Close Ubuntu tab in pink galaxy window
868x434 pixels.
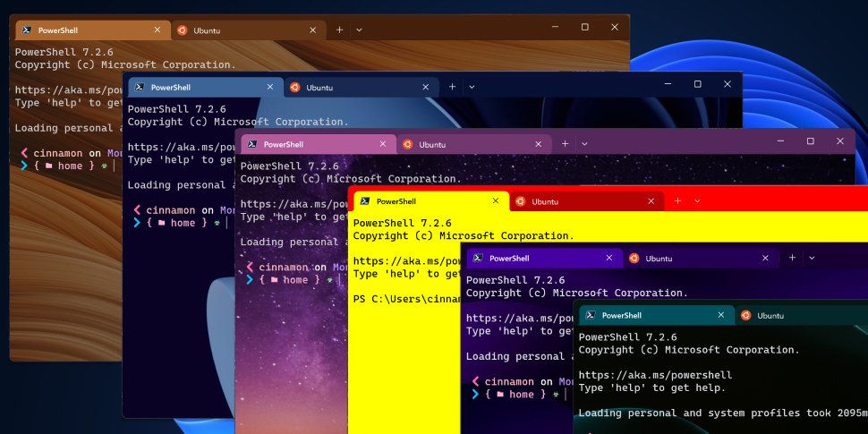(x=538, y=144)
